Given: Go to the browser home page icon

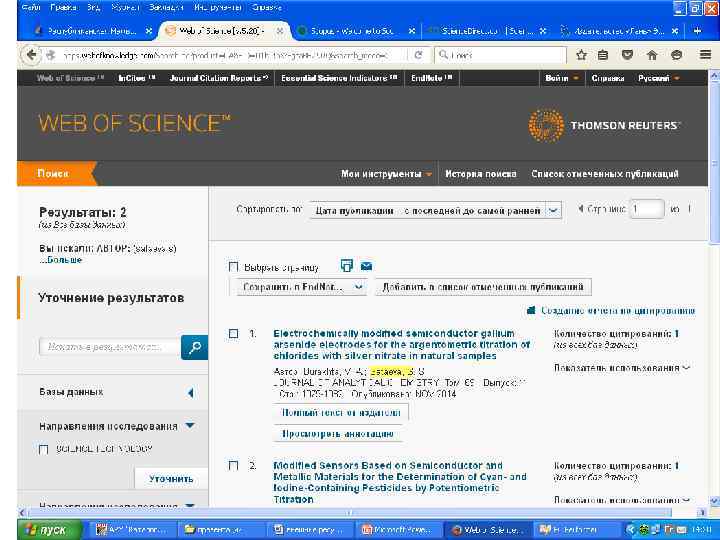Looking at the screenshot, I should [652, 55].
